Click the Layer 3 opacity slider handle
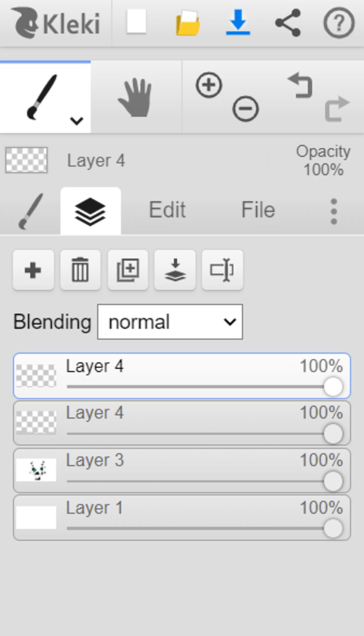This screenshot has height=636, width=364. point(333,481)
